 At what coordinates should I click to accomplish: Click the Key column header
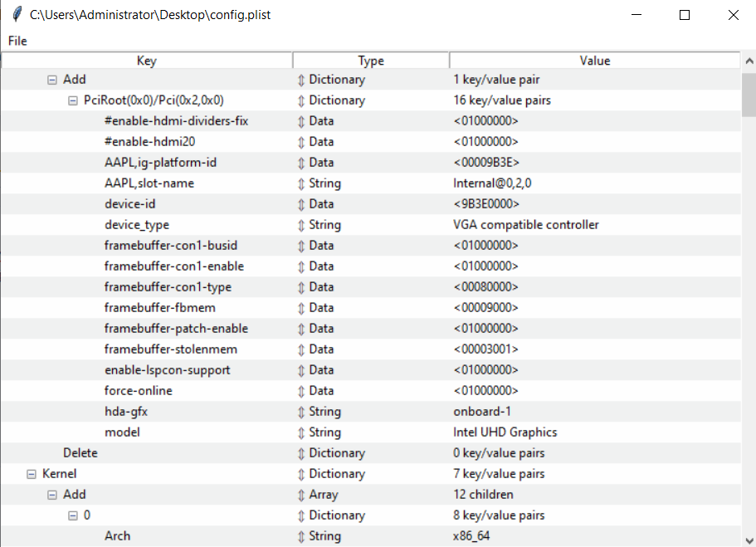click(x=146, y=61)
